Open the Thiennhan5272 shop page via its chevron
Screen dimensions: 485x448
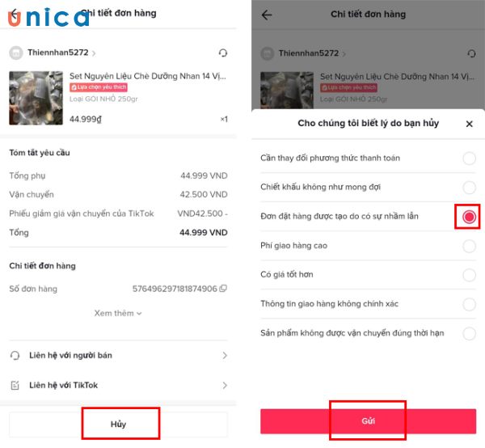94,53
